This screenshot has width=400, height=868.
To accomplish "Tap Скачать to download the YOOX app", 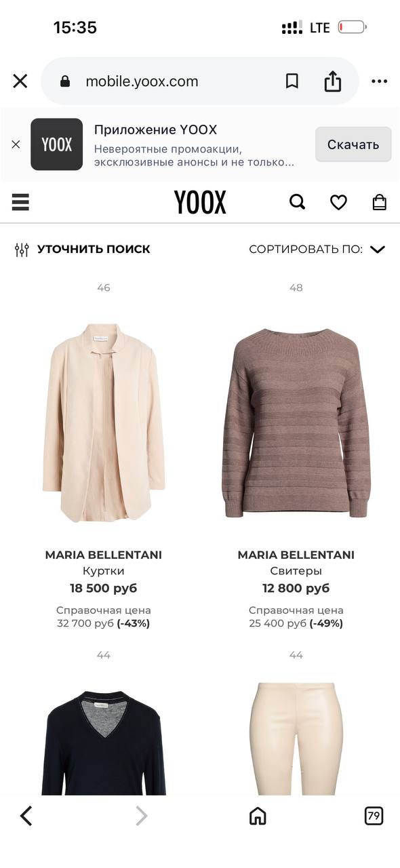I will 353,144.
